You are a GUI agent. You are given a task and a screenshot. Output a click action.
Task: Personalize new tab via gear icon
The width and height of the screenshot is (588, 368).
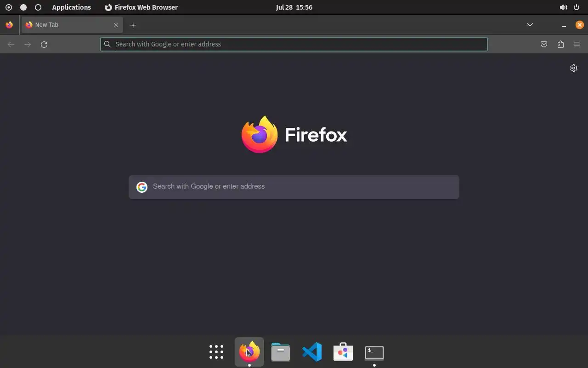574,68
